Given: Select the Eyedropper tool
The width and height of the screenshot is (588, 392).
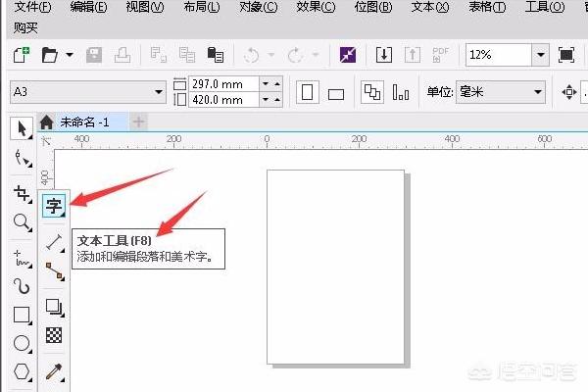Looking at the screenshot, I should tap(53, 372).
